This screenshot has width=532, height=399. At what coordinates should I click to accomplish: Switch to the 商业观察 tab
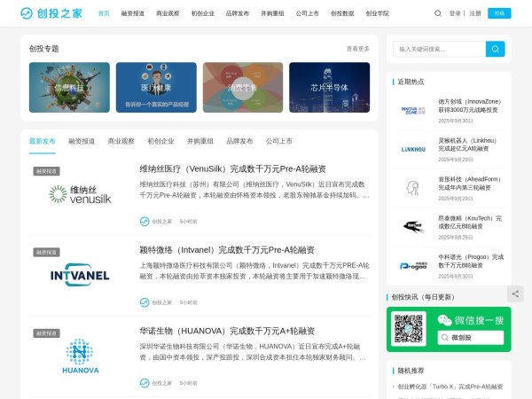[121, 141]
